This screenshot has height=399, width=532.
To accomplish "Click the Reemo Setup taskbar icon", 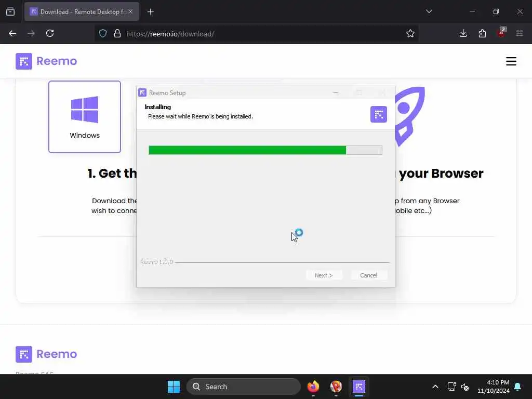I will point(359,387).
